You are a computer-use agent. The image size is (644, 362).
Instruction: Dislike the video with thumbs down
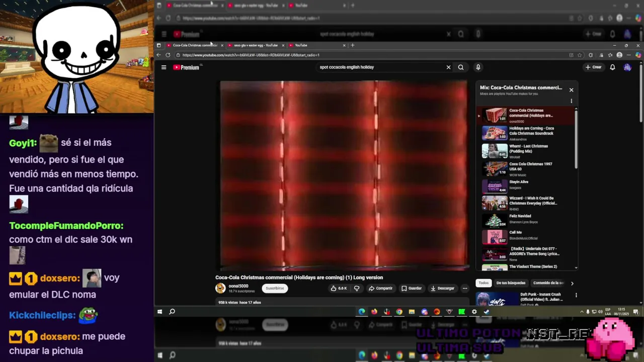click(357, 288)
